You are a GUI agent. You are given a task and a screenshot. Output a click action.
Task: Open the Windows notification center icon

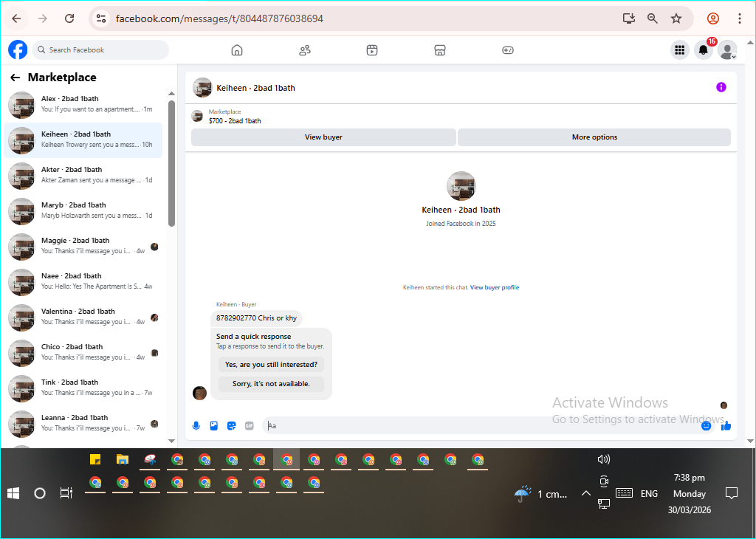coord(732,492)
